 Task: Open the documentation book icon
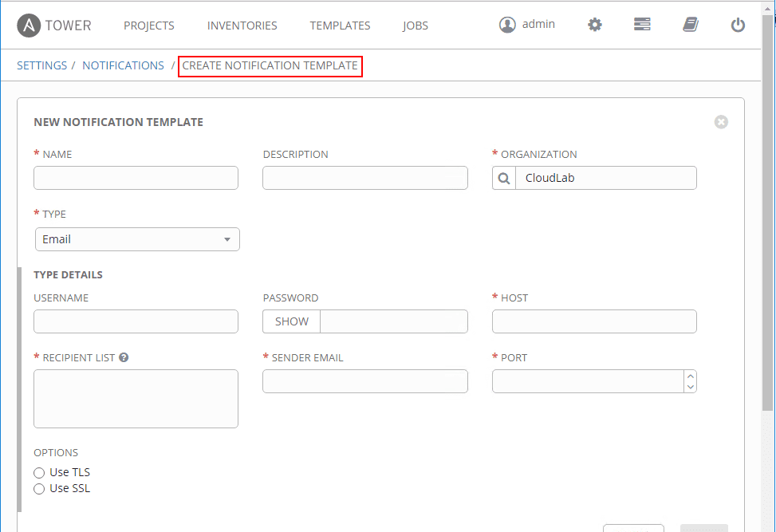691,25
